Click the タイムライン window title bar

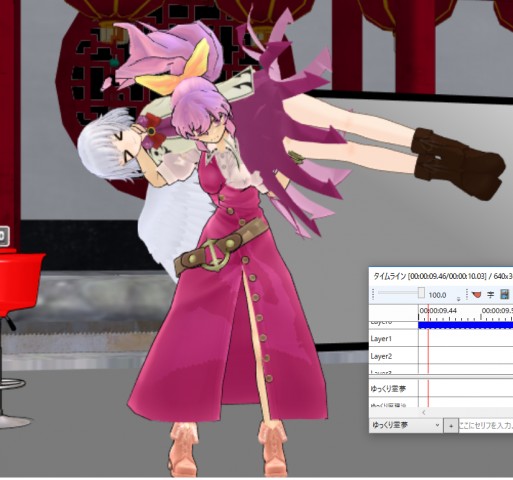(441, 276)
